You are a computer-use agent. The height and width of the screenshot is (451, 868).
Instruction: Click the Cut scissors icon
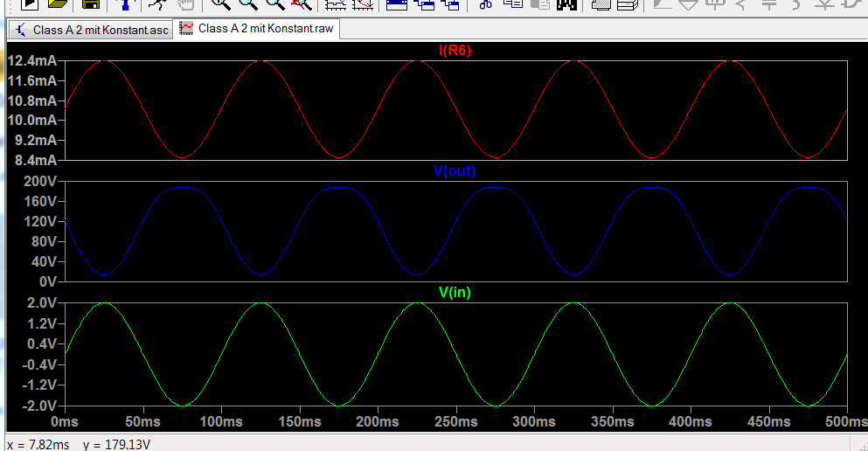pyautogui.click(x=486, y=4)
